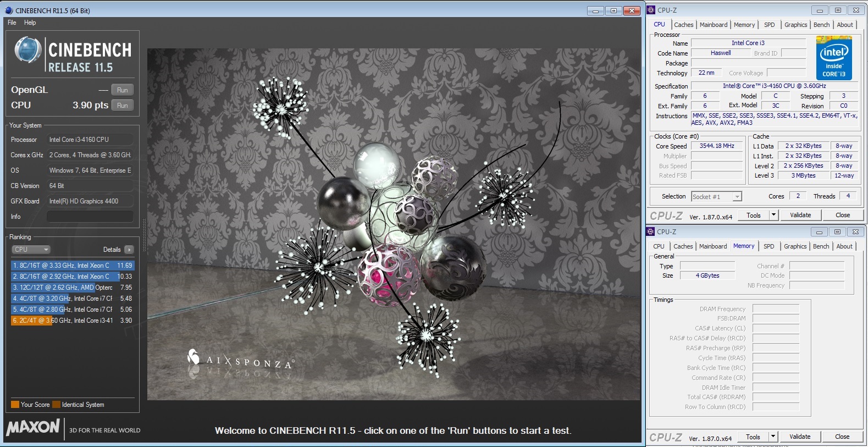This screenshot has width=868, height=447.
Task: Click Close button in top CPU-Z window
Action: pyautogui.click(x=843, y=216)
